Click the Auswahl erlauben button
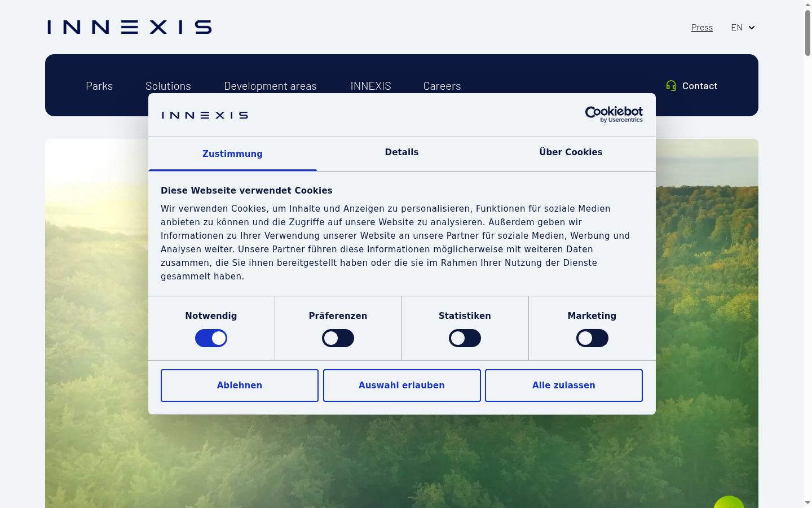This screenshot has width=812, height=508. (x=402, y=386)
